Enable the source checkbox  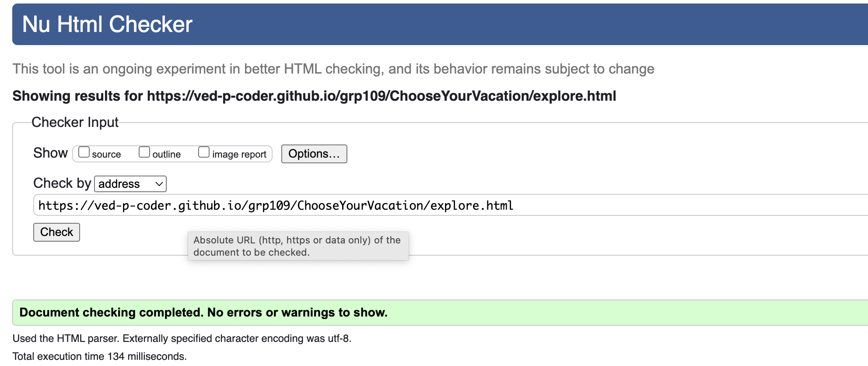(84, 152)
